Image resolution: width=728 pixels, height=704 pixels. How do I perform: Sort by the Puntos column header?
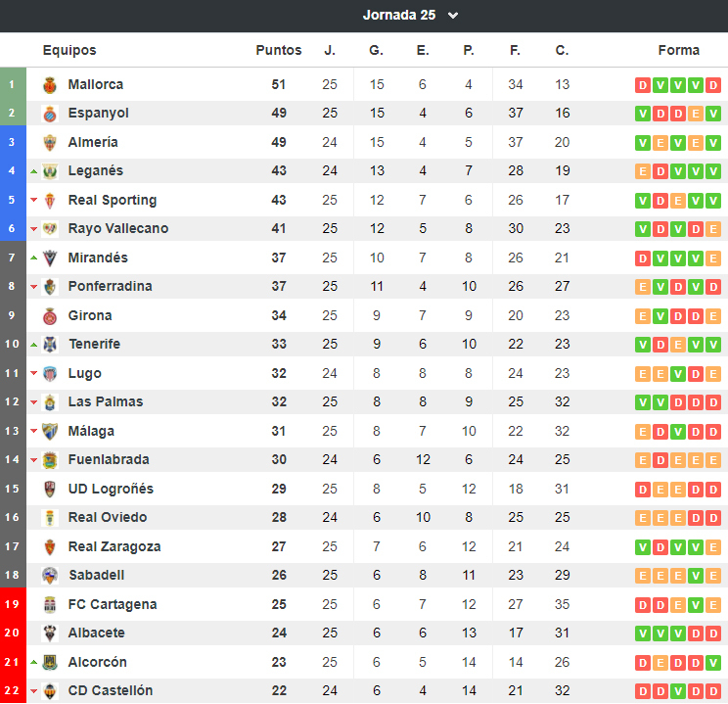[x=279, y=50]
